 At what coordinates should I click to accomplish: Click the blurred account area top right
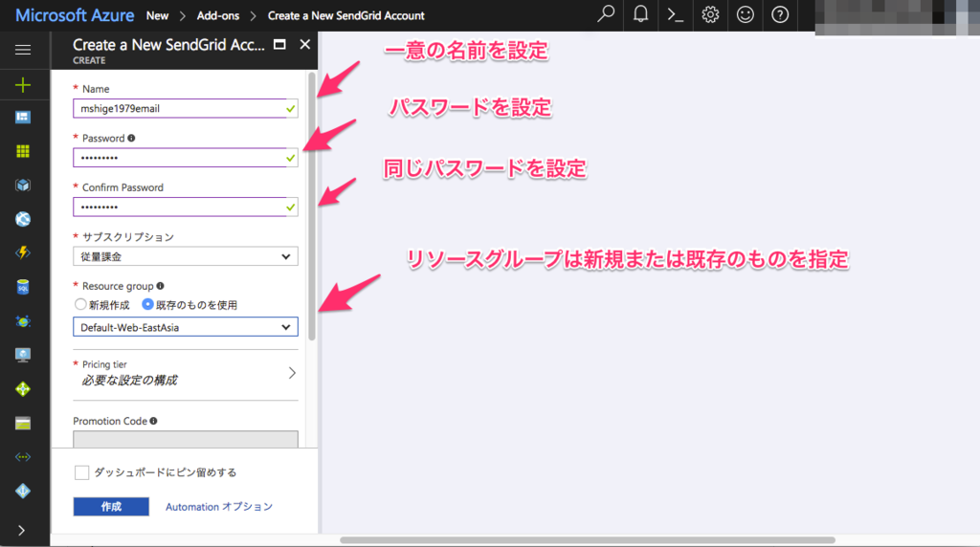[898, 17]
